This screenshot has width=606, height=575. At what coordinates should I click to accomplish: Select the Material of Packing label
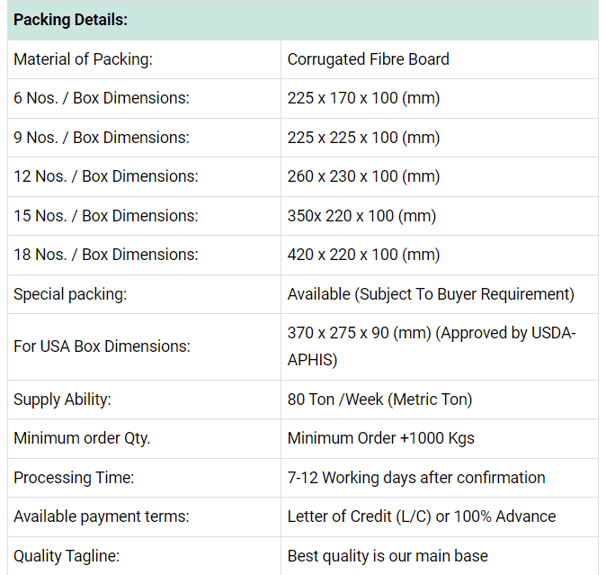tap(83, 59)
